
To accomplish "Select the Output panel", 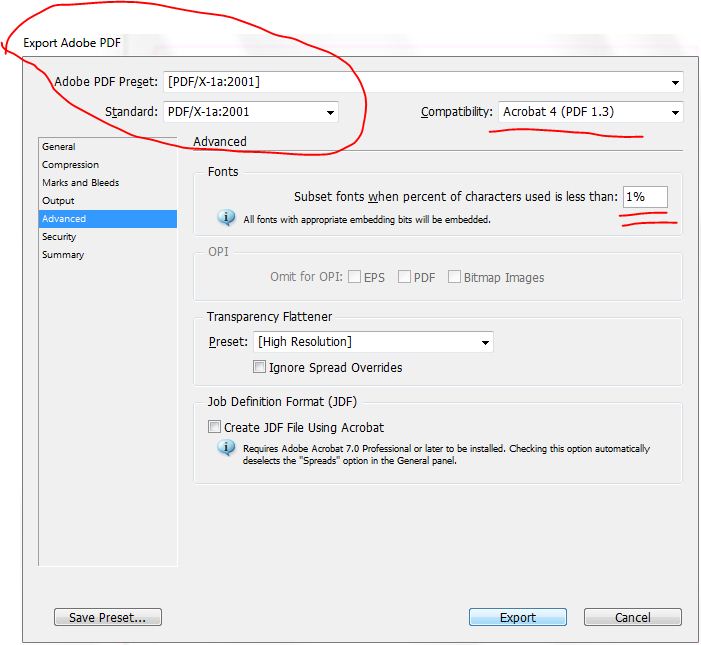I will pos(107,201).
